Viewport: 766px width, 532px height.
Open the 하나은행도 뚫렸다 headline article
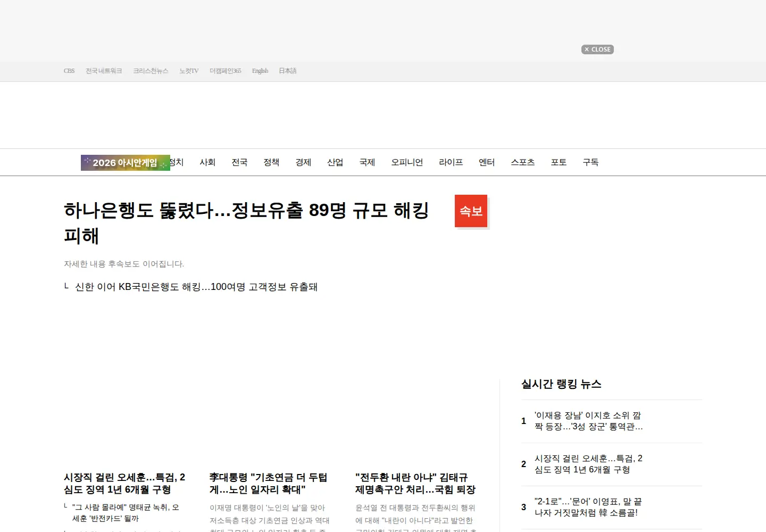[246, 223]
